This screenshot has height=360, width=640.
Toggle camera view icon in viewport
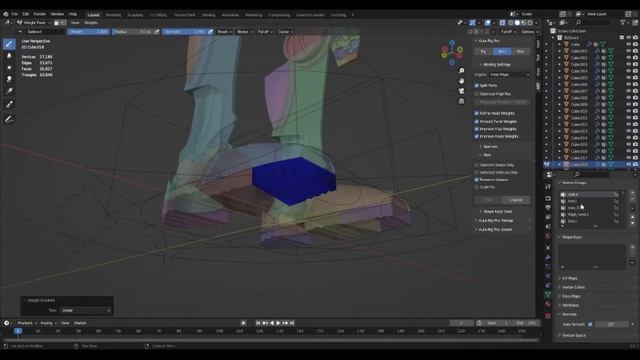[x=461, y=91]
